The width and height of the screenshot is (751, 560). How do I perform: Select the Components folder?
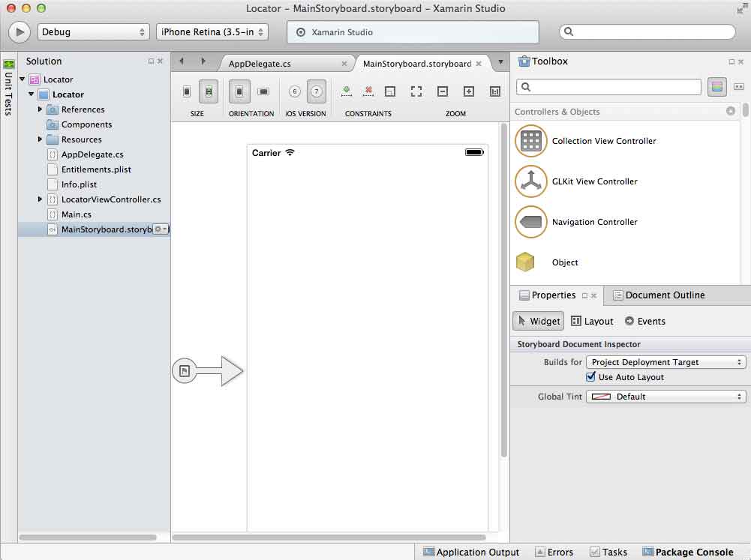coord(86,124)
